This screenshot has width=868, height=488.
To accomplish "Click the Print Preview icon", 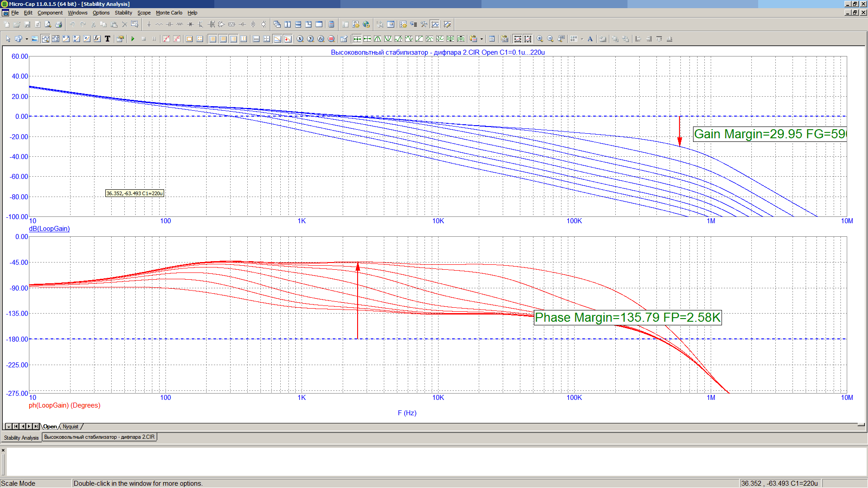I will (x=48, y=24).
